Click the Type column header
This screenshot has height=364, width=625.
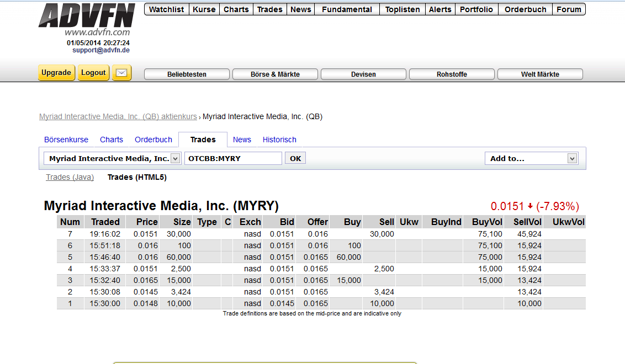tap(207, 222)
